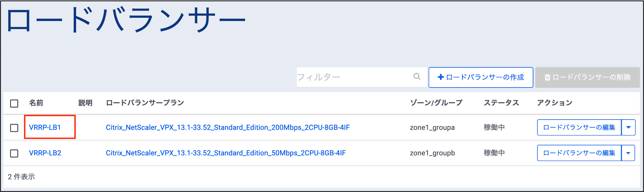Click the filter text input field
Image resolution: width=644 pixels, height=192 pixels.
(353, 77)
